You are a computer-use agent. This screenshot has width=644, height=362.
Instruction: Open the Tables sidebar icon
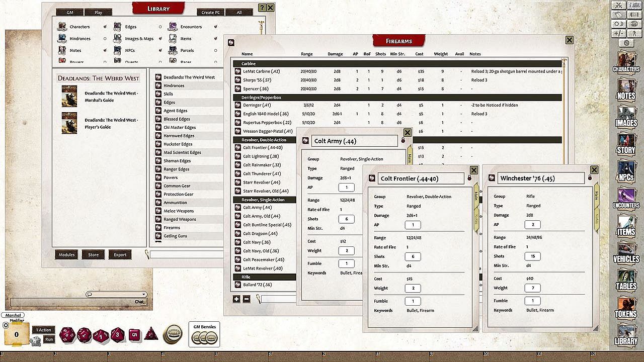626,278
